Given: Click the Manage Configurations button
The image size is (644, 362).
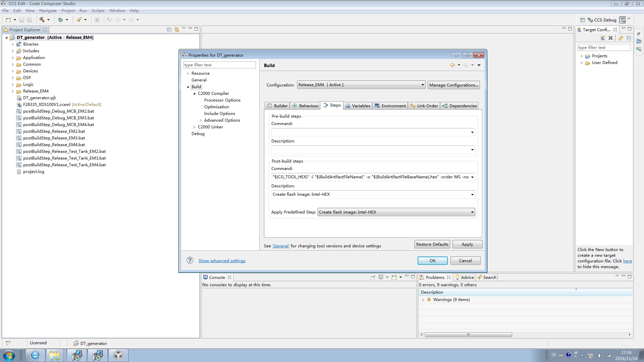Looking at the screenshot, I should tap(453, 85).
